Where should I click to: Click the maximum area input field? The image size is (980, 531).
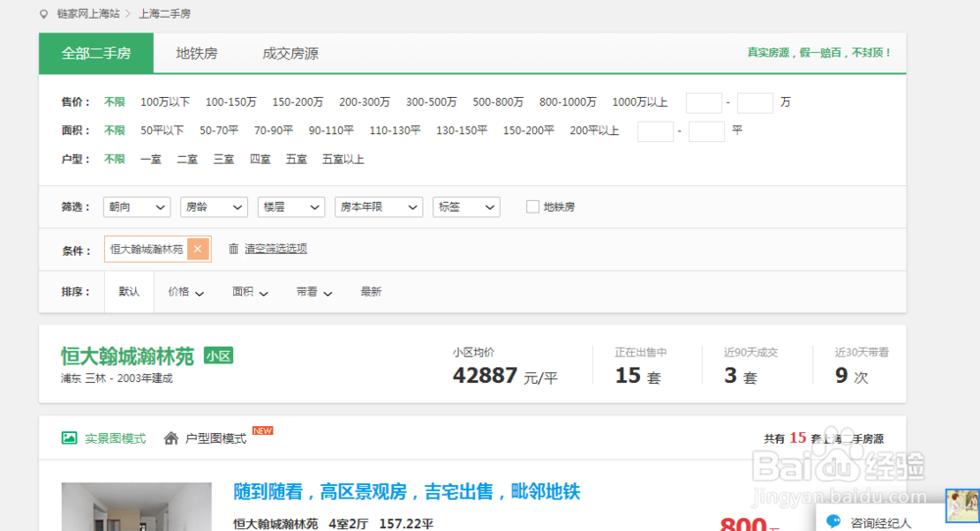pyautogui.click(x=707, y=131)
